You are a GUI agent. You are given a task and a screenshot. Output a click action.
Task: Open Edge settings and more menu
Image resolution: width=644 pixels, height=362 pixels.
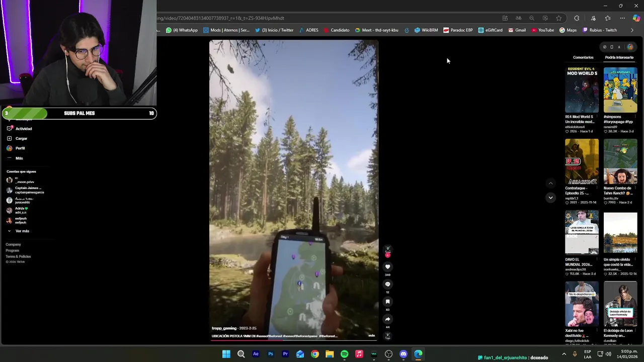(622, 18)
